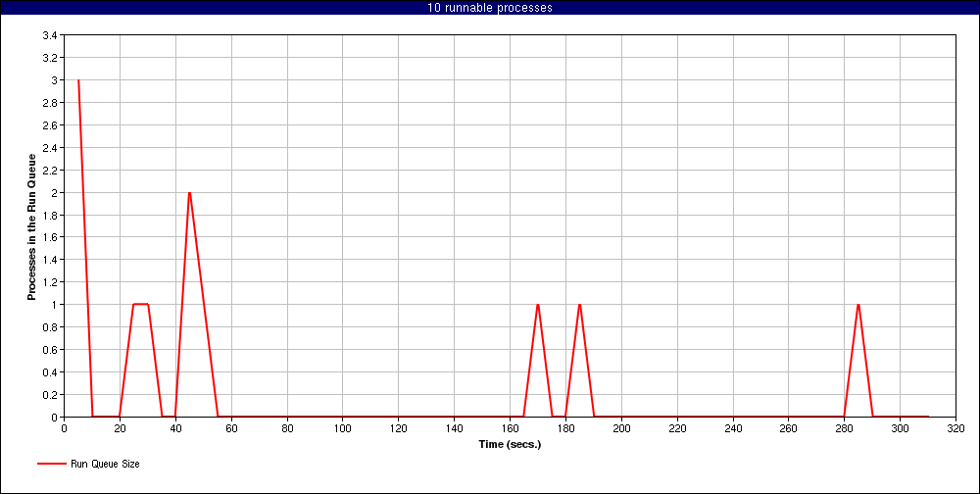Click the line peak at value 3

[x=78, y=80]
